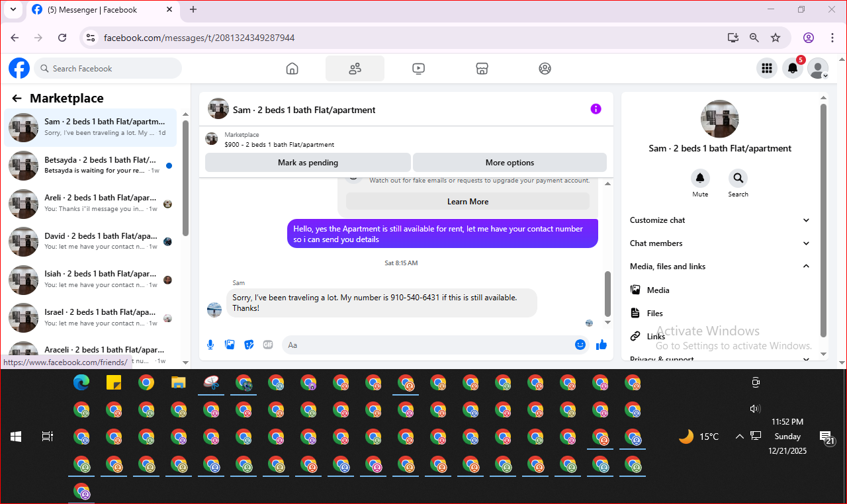
Task: Open Files in the right panel
Action: pyautogui.click(x=720, y=313)
